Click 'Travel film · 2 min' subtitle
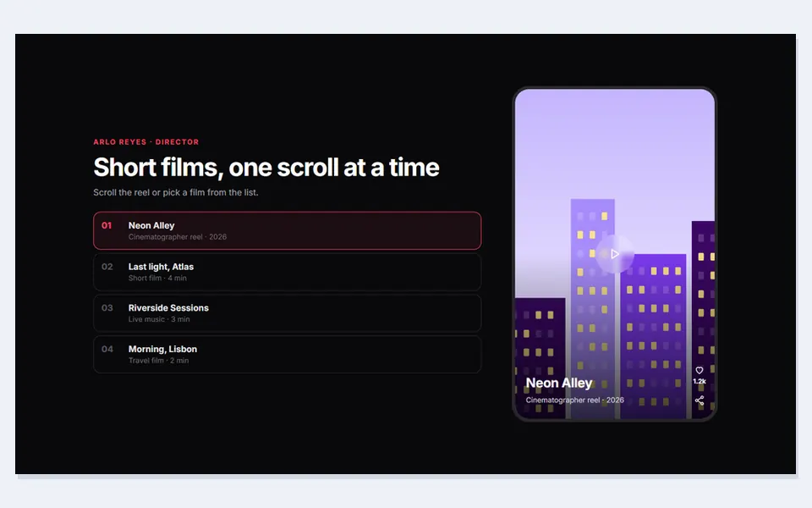The image size is (812, 508). pos(158,361)
